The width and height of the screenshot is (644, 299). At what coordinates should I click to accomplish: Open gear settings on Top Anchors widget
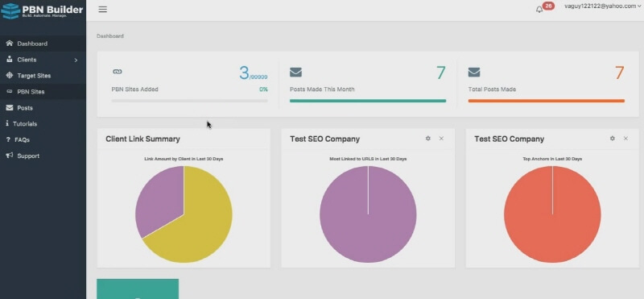(x=613, y=139)
